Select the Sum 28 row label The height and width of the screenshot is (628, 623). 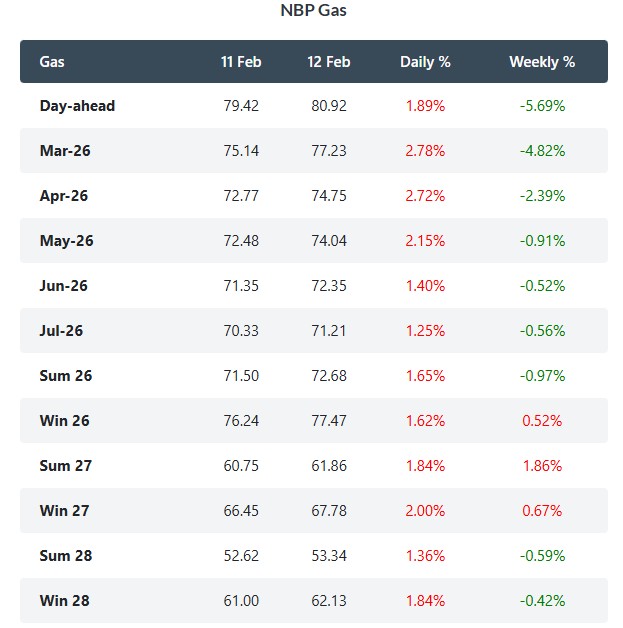click(x=65, y=555)
